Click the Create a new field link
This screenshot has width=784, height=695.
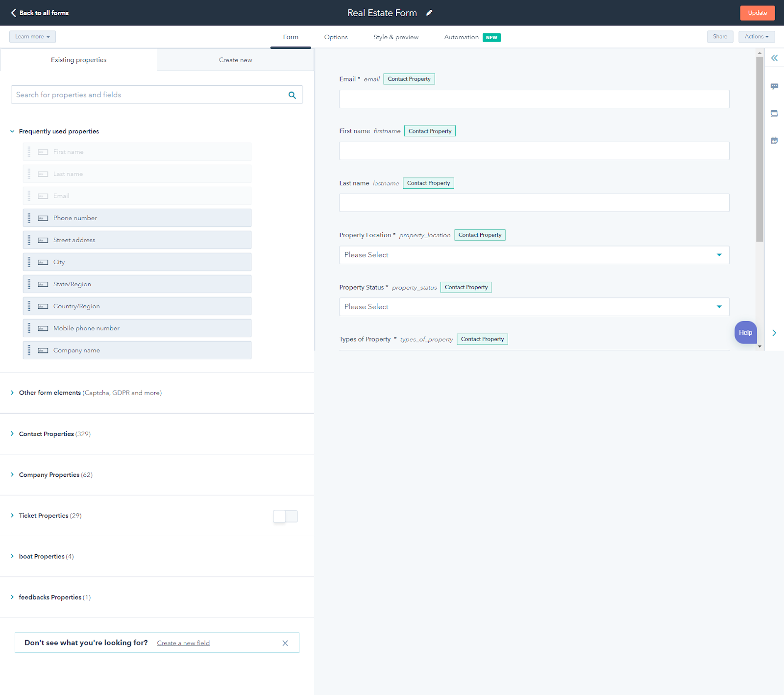183,643
